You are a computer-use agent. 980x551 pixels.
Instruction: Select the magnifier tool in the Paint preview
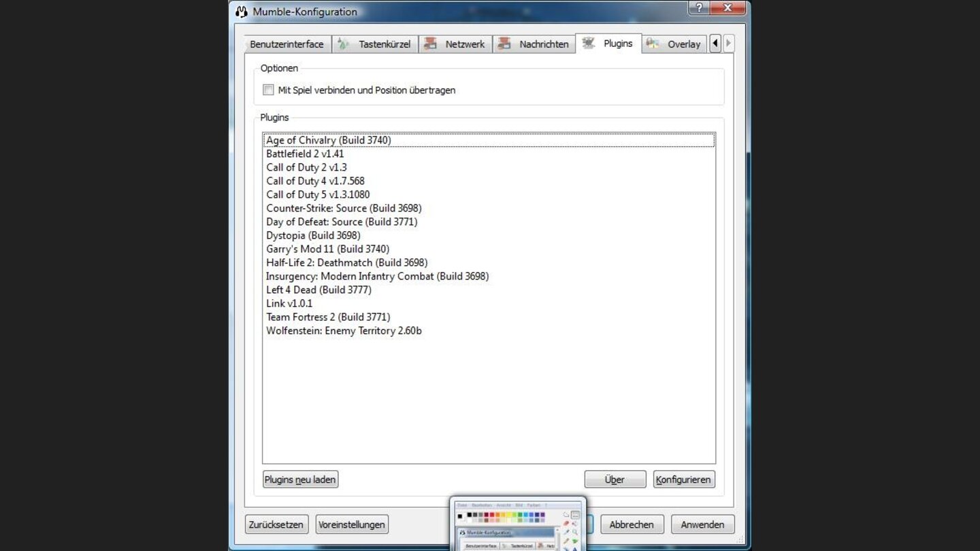[575, 533]
